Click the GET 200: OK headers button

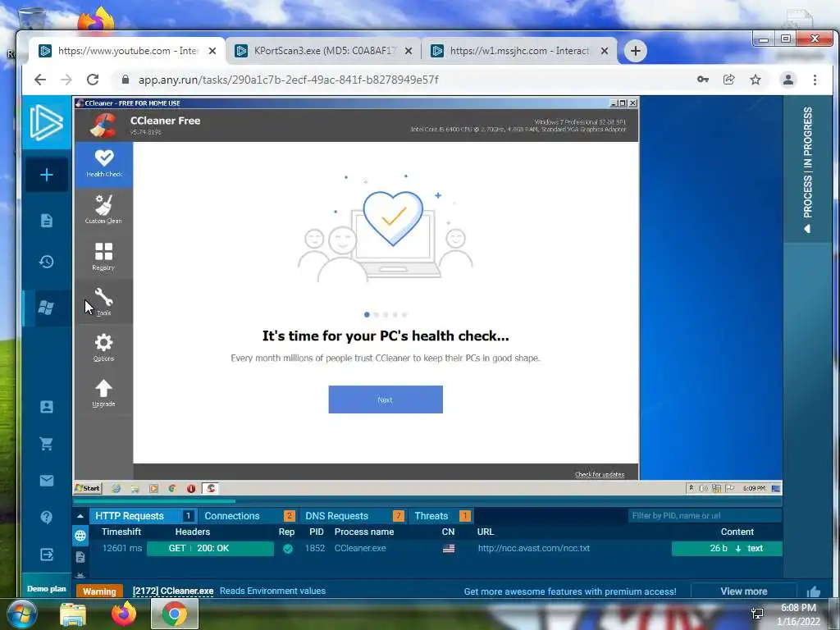(211, 549)
